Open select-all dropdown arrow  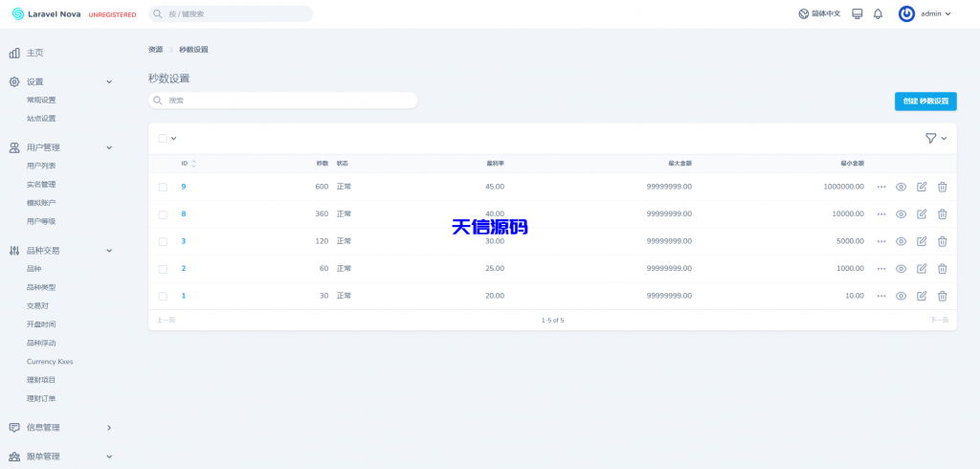tap(174, 138)
